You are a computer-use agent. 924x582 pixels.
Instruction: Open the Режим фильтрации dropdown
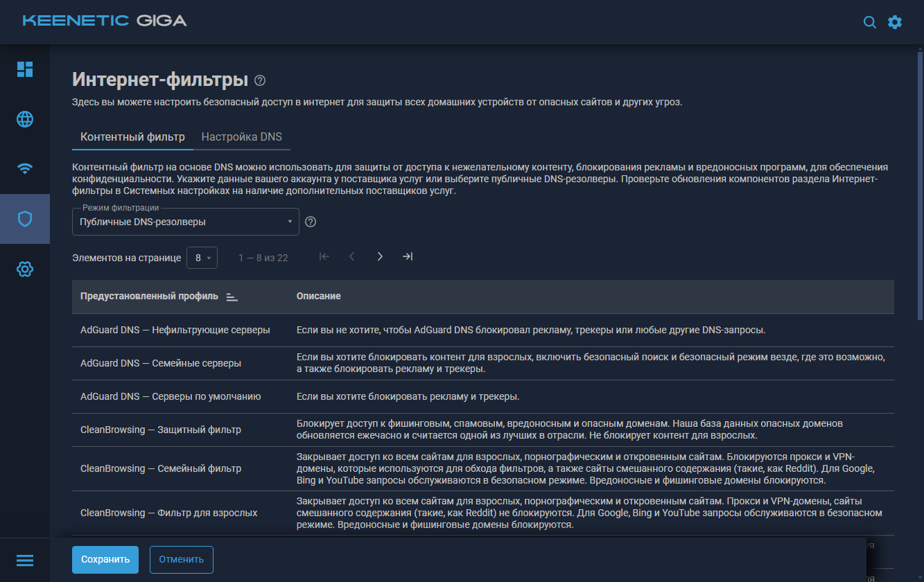pos(185,222)
